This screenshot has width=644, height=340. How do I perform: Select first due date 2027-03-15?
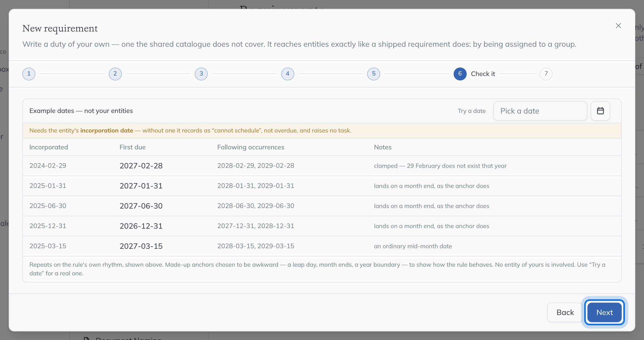click(141, 246)
